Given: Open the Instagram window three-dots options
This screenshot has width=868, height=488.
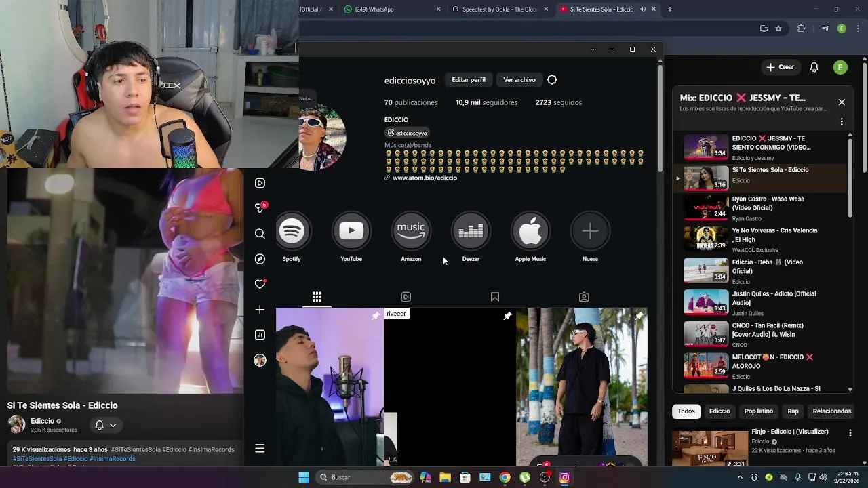Looking at the screenshot, I should pos(593,49).
